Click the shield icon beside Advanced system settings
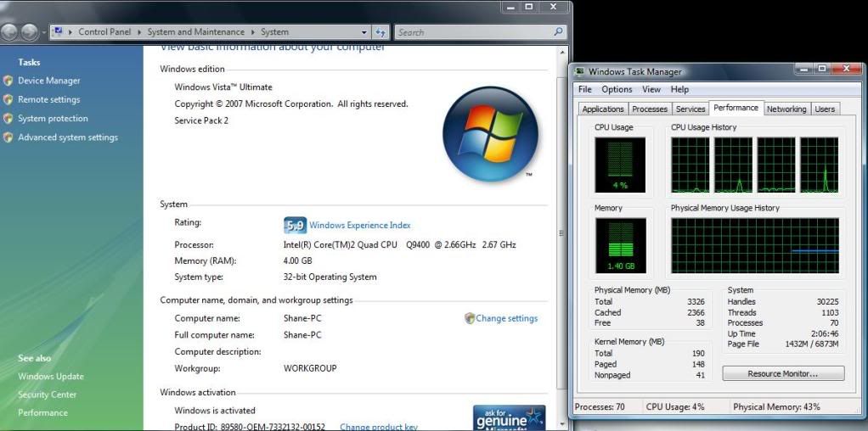868x431 pixels. point(8,137)
